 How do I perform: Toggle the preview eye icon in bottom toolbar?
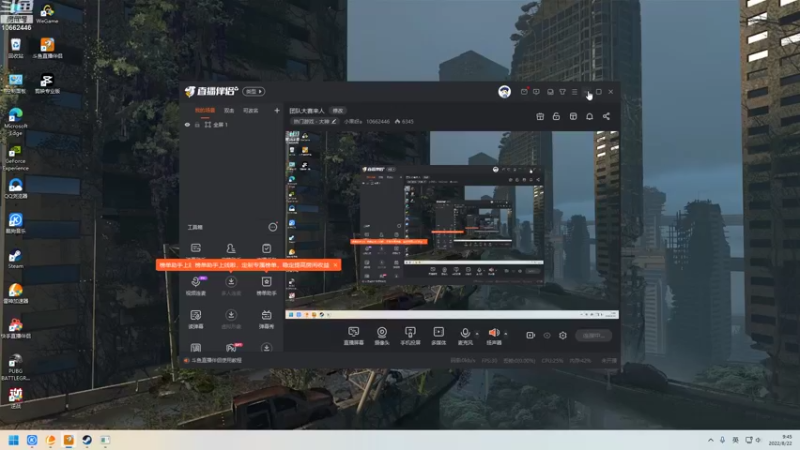547,335
